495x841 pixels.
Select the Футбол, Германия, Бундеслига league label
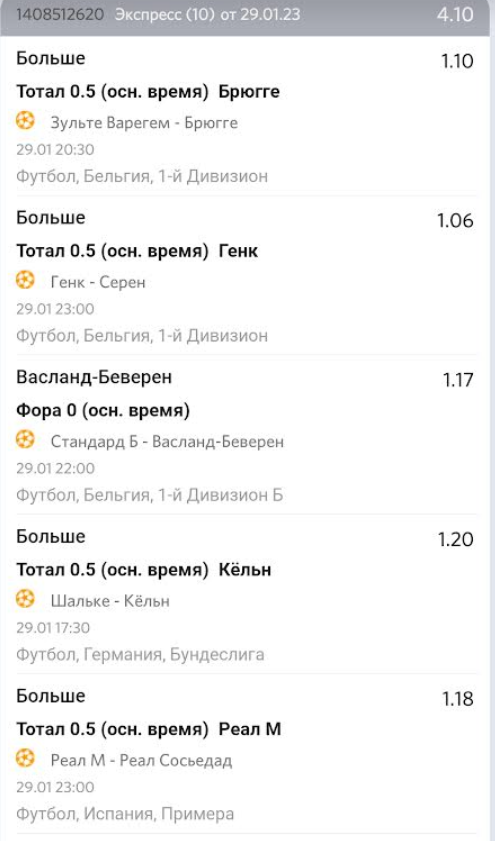(x=140, y=654)
